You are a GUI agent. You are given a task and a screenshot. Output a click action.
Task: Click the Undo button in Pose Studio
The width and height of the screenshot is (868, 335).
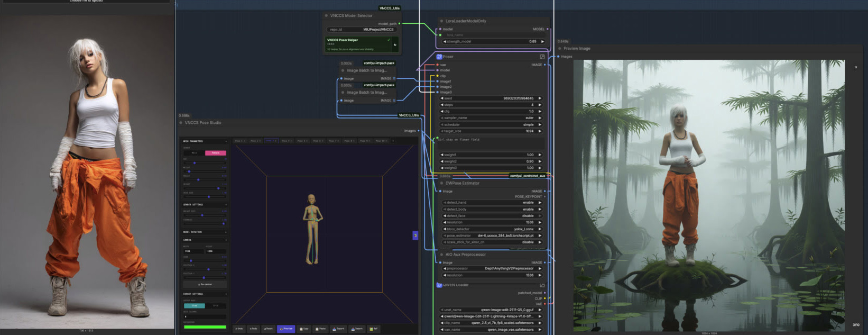239,329
